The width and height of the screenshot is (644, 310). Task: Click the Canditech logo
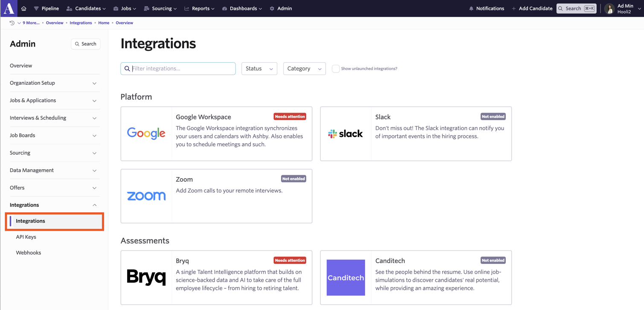(x=346, y=278)
